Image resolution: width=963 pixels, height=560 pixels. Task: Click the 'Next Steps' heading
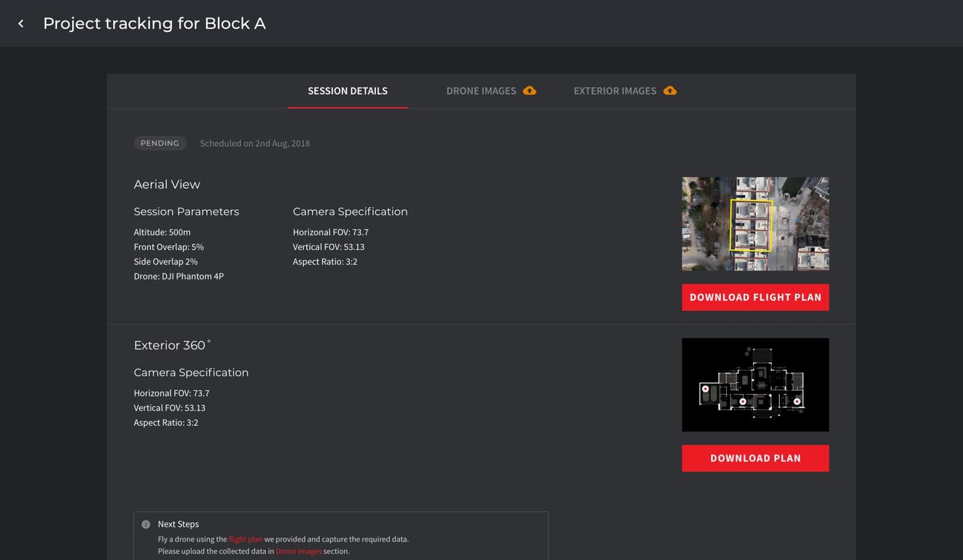179,525
